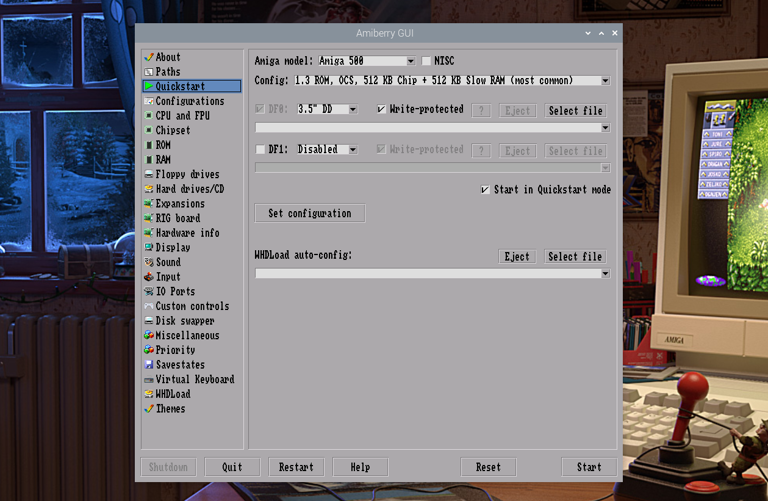Viewport: 768px width, 501px height.
Task: Open the Display monitor icon
Action: click(x=149, y=248)
